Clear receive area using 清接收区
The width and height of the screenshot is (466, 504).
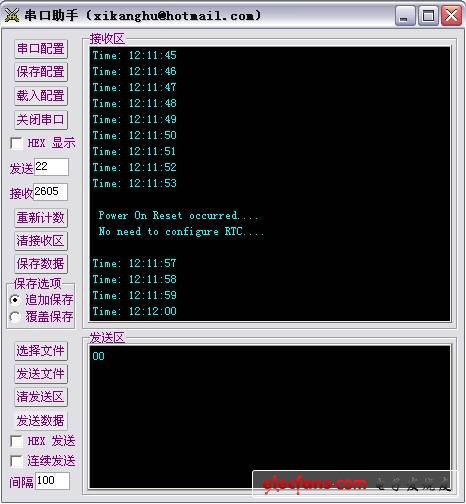point(41,241)
